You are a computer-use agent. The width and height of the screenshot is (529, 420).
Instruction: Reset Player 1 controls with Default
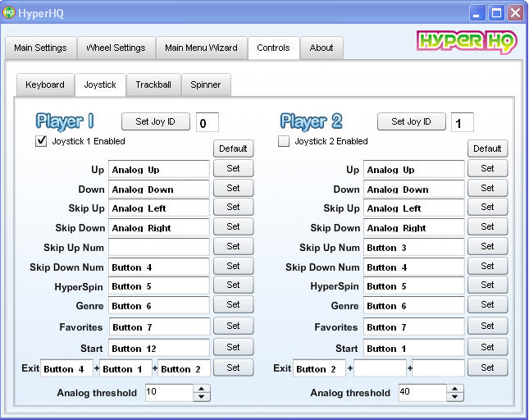pyautogui.click(x=233, y=148)
